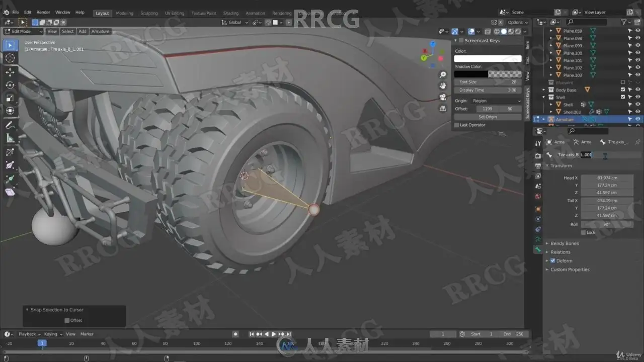Open the Edit Mode dropdown
This screenshot has width=644, height=362.
(24, 31)
